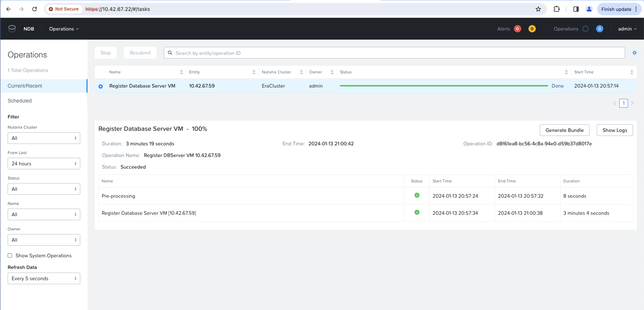Click the Show Logs button
644x310 pixels.
(x=615, y=130)
